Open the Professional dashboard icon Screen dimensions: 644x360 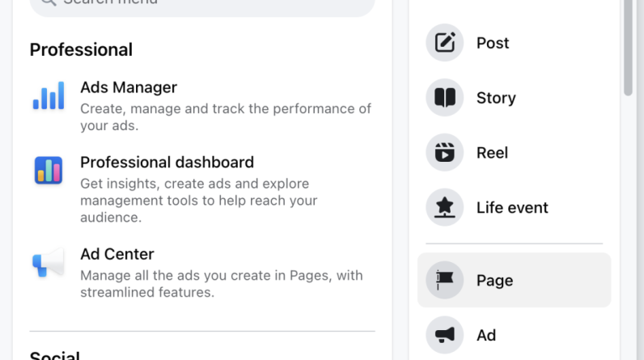point(49,170)
